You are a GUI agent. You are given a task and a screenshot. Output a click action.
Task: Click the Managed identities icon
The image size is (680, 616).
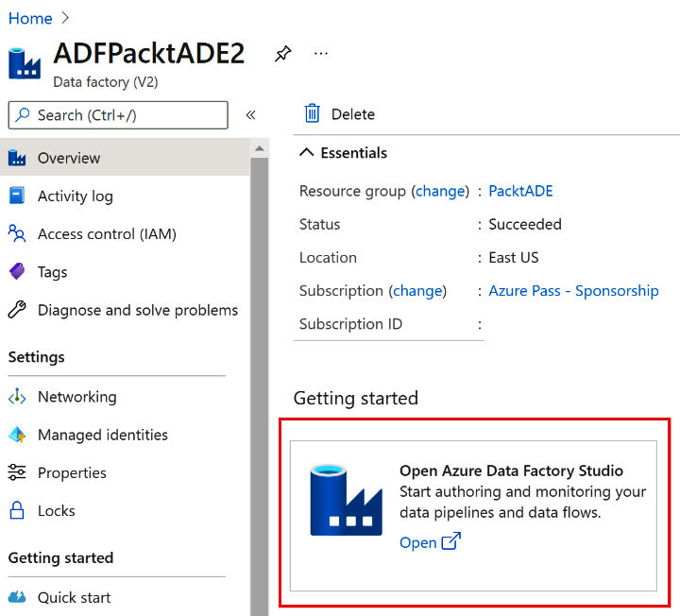coord(17,435)
